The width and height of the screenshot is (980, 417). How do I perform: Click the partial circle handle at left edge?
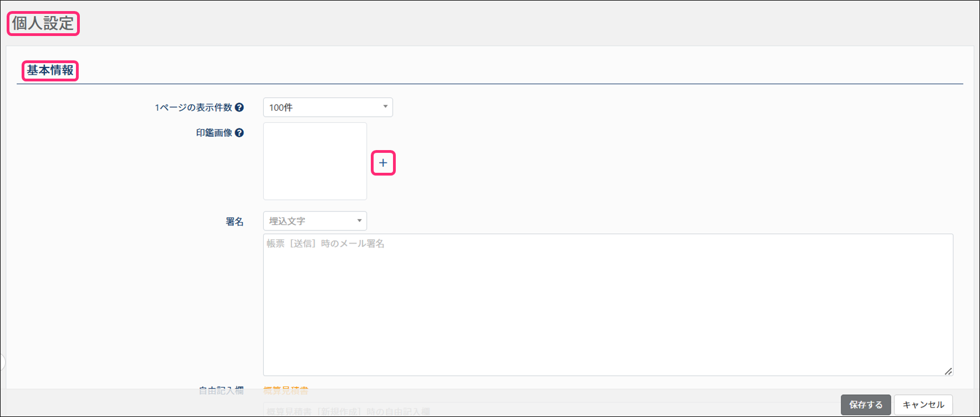click(2, 362)
